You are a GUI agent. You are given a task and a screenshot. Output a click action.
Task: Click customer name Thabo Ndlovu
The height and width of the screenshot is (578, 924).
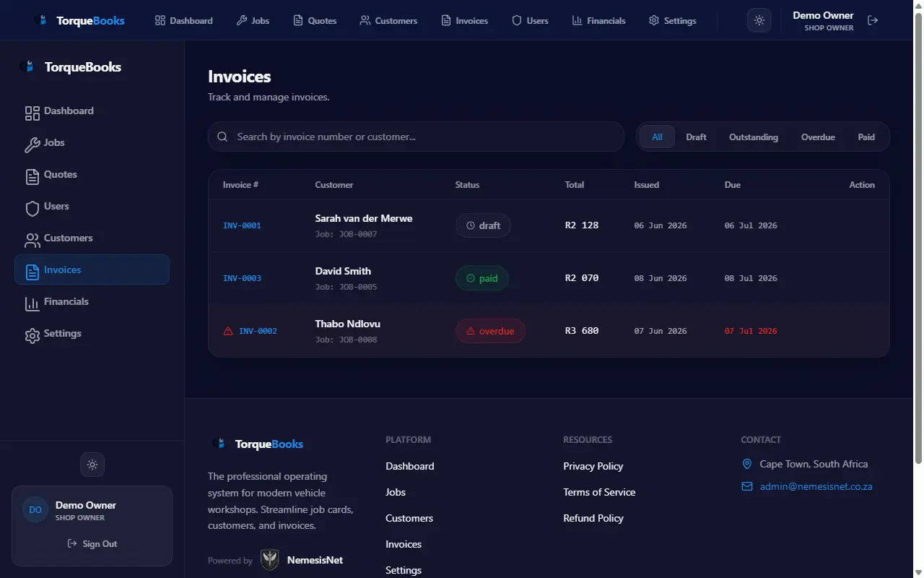(x=347, y=324)
